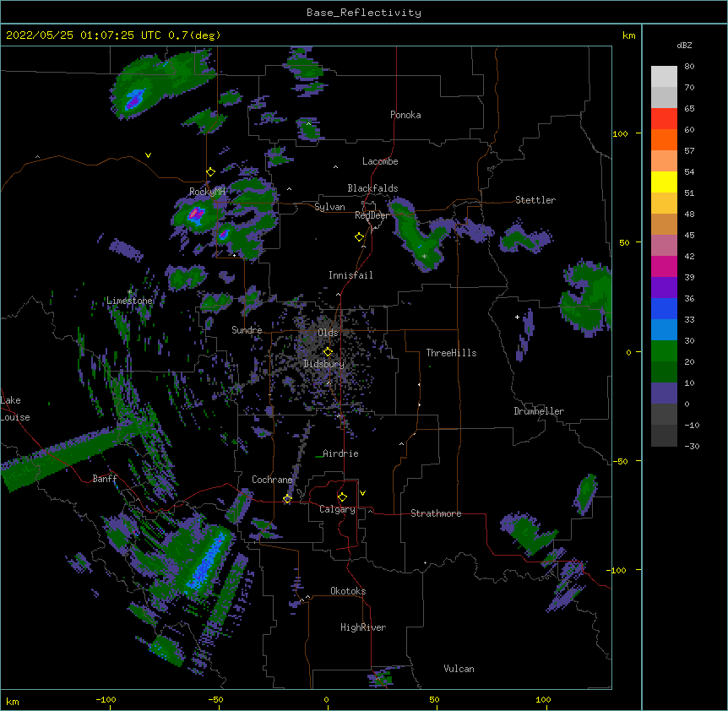Select the yellow diamond marker below RedDeer

click(360, 237)
